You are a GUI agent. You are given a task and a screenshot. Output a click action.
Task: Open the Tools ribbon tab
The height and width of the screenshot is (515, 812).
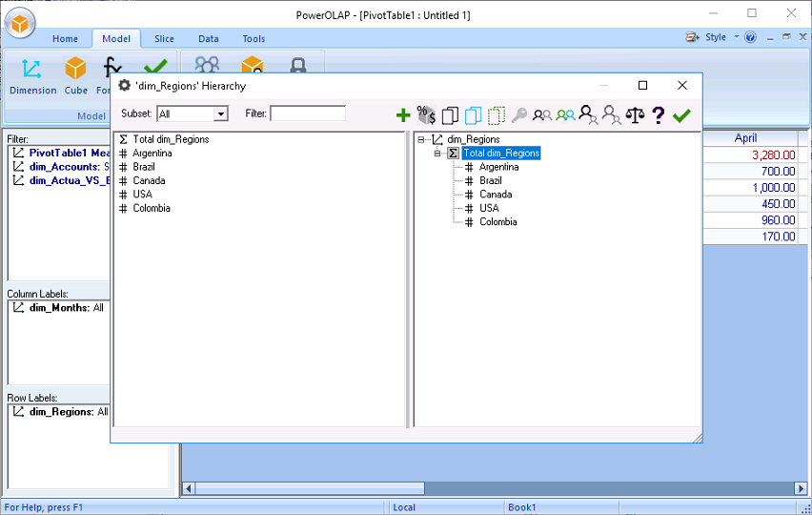[254, 39]
